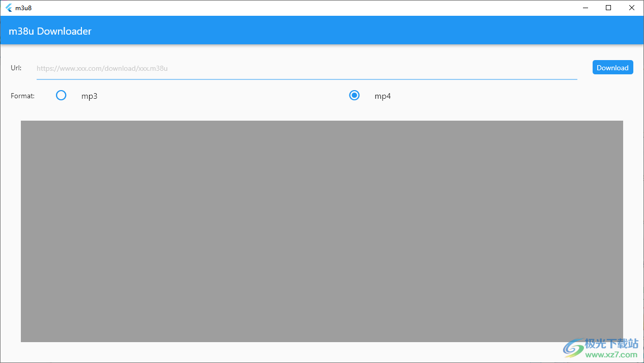644x363 pixels.
Task: Select the mp3 format radio button
Action: (x=61, y=95)
